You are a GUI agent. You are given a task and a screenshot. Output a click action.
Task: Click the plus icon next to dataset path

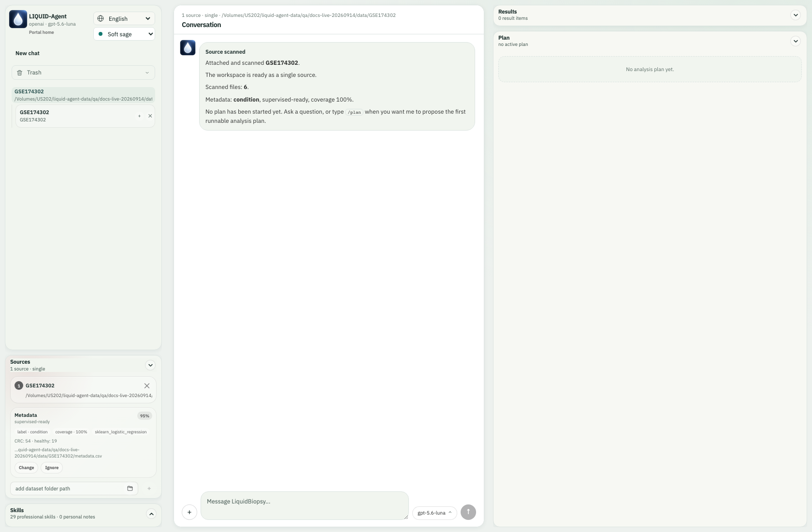[149, 488]
